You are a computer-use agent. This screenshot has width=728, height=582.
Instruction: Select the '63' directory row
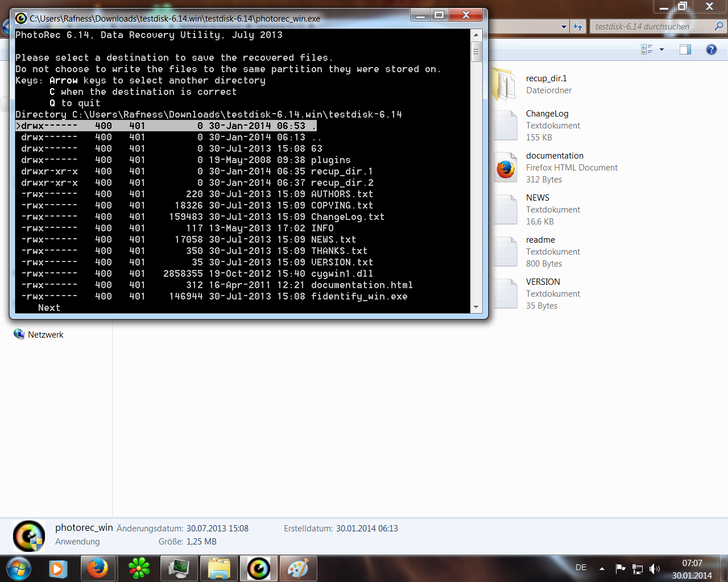coord(172,148)
